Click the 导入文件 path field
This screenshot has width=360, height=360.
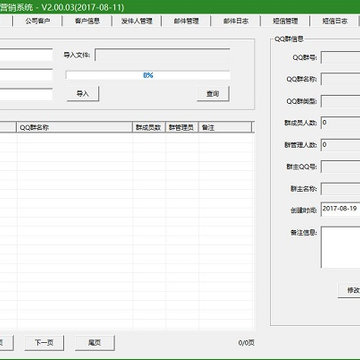click(163, 55)
